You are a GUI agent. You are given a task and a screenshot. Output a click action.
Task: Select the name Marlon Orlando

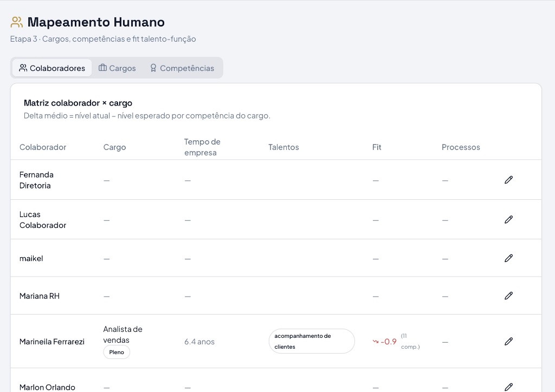coord(47,387)
